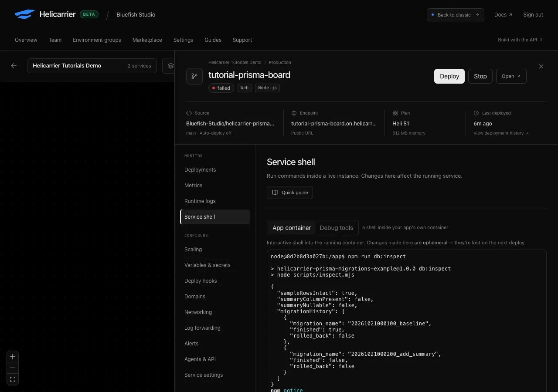Stop the tutorial-prisma-board service
Viewport: 558px width, 392px height.
point(480,76)
